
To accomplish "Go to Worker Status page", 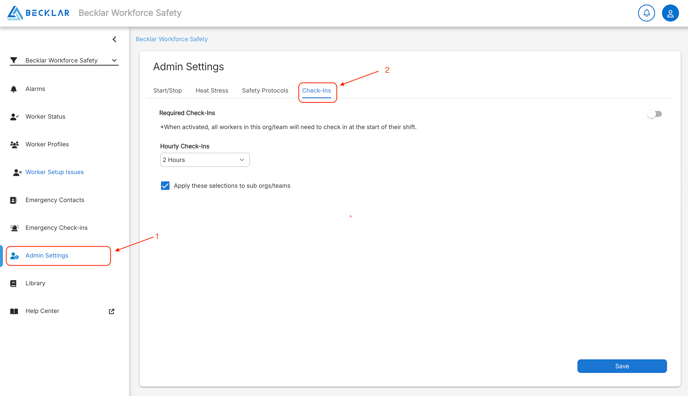I will 45,117.
